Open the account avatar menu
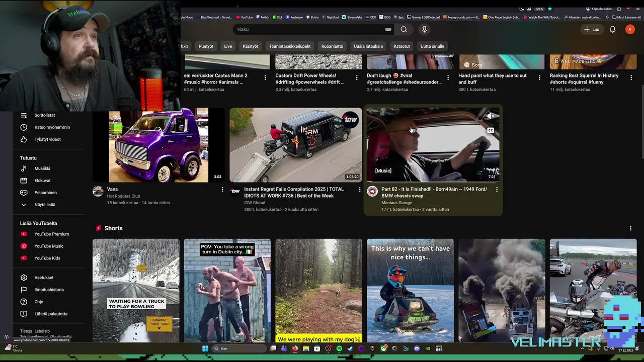This screenshot has height=362, width=644. coord(630,29)
